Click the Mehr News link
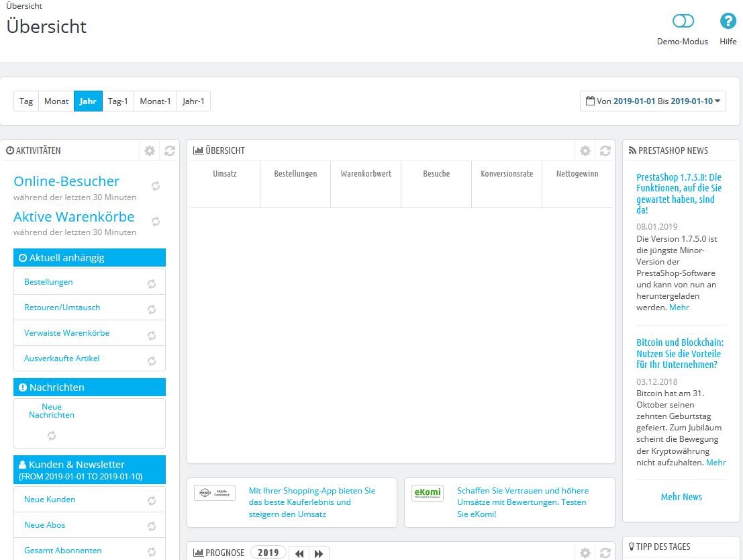 click(681, 497)
